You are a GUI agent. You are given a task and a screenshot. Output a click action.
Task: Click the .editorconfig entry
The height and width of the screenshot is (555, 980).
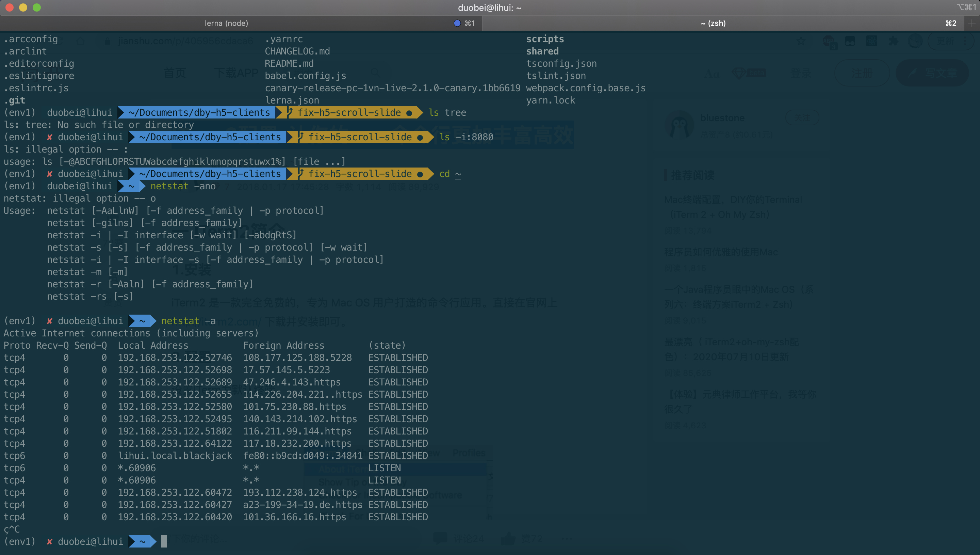[x=39, y=63]
